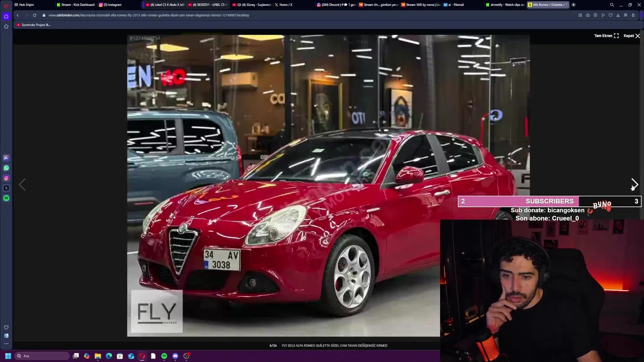Image resolution: width=644 pixels, height=362 pixels.
Task: Open the heart bookmarks icon in sidebar
Action: [6, 327]
